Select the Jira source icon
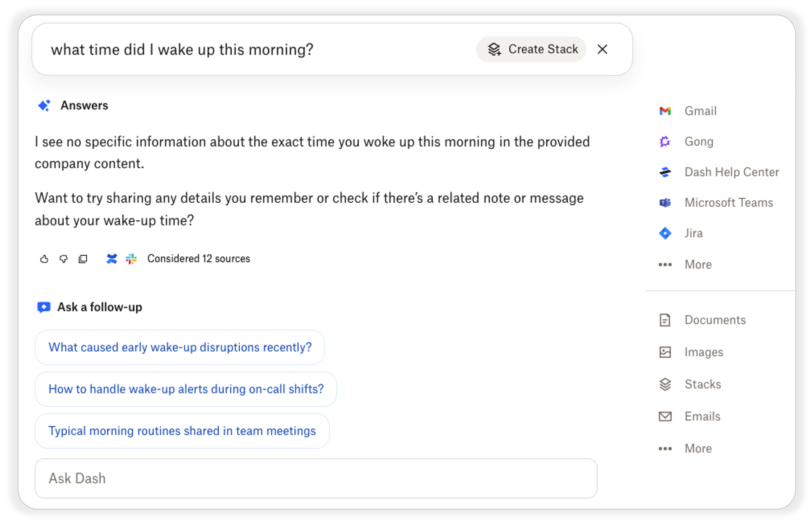Screen dimensions: 812x524 coord(665,233)
